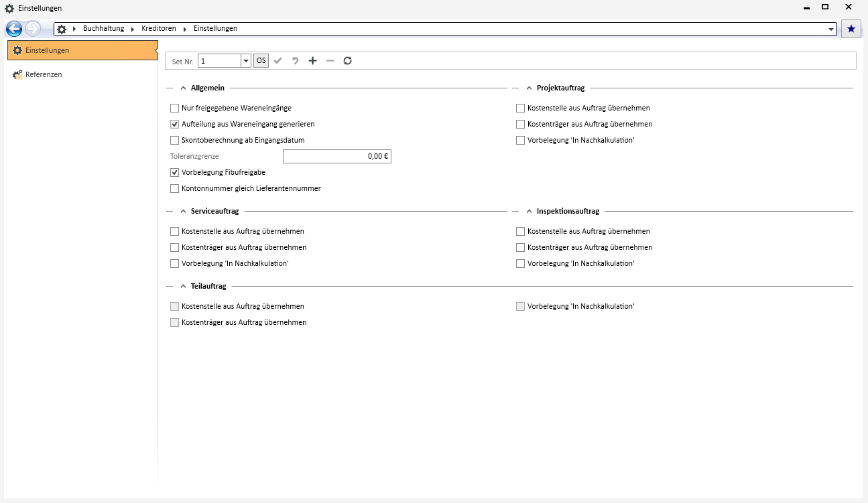The width and height of the screenshot is (868, 503).
Task: Check Inspektionsauftrag Kostenstelle aus Auftrag übernehmen
Action: tap(521, 231)
